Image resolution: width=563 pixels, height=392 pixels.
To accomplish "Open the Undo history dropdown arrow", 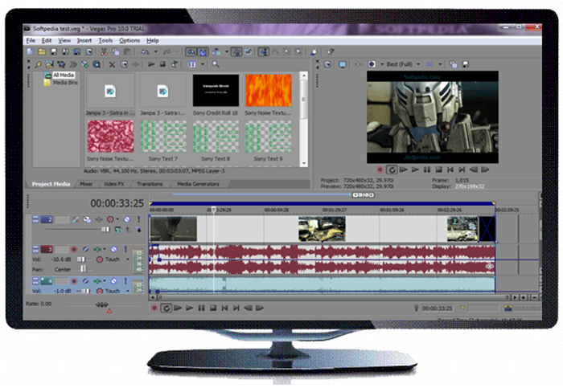I will (x=156, y=52).
